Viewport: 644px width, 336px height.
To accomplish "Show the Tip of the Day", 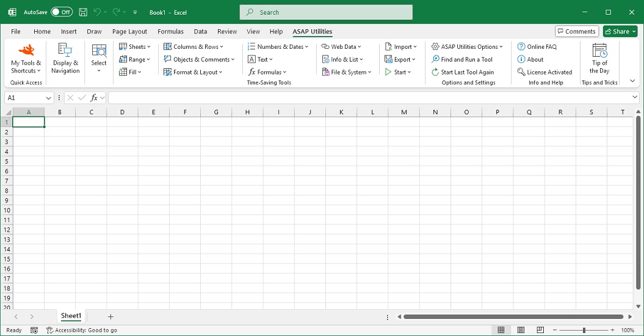I will point(599,59).
